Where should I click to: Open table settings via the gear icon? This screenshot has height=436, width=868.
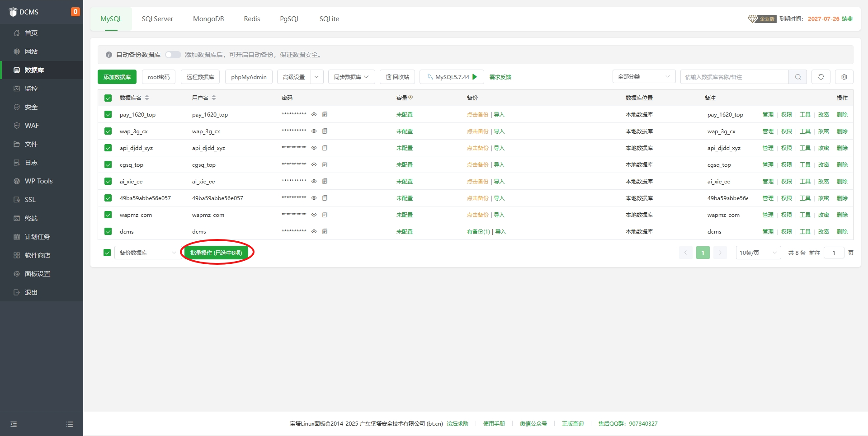[x=844, y=77]
